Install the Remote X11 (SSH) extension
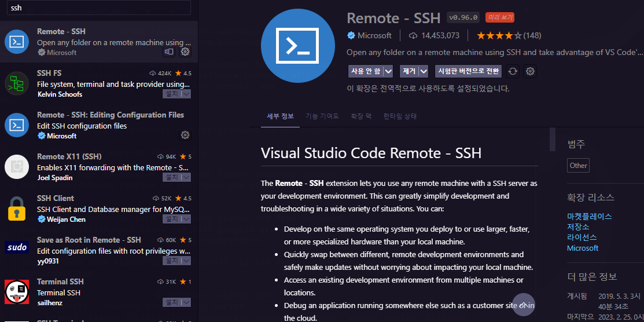Viewport: 644px width, 322px height. 172,177
